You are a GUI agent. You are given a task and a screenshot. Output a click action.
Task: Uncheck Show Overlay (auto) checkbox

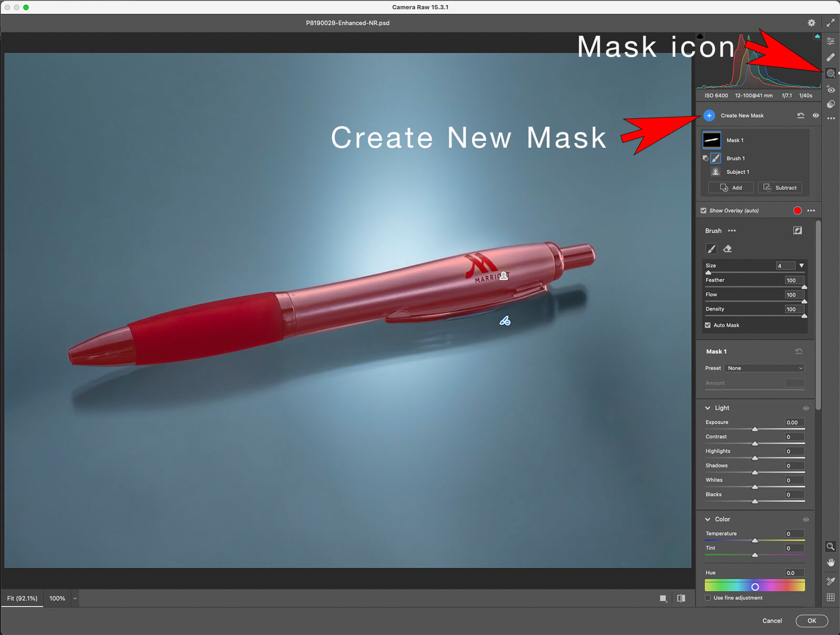pyautogui.click(x=703, y=211)
